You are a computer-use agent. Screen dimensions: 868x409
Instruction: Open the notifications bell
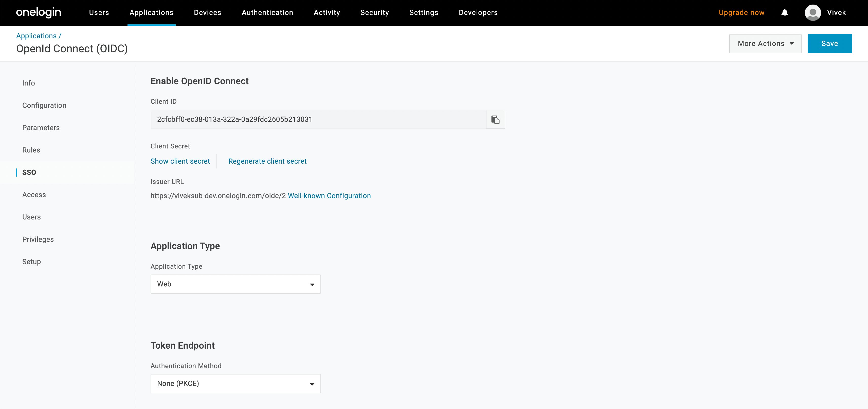pyautogui.click(x=784, y=13)
